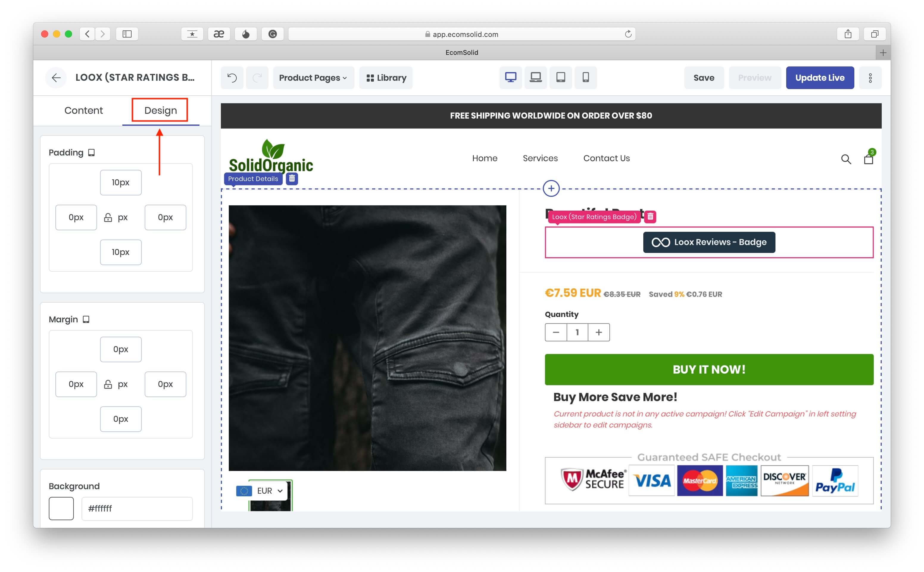
Task: Click the free shipping announcement bar
Action: (551, 116)
